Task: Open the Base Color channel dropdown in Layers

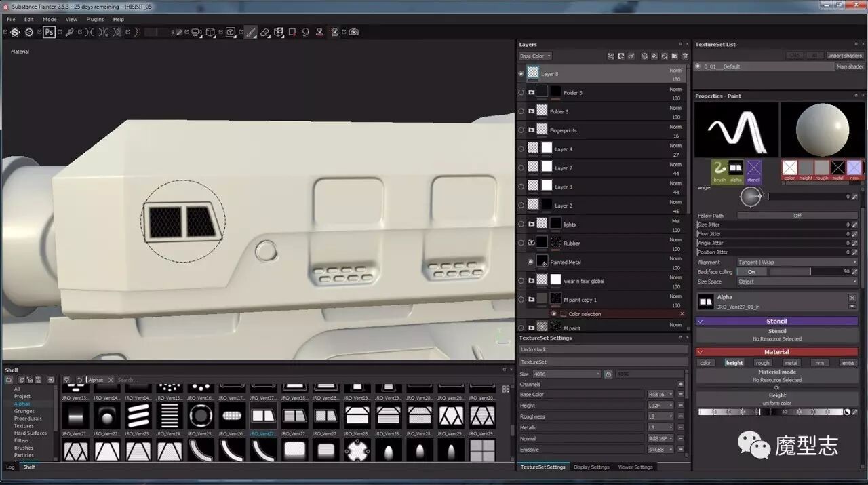Action: click(x=535, y=56)
